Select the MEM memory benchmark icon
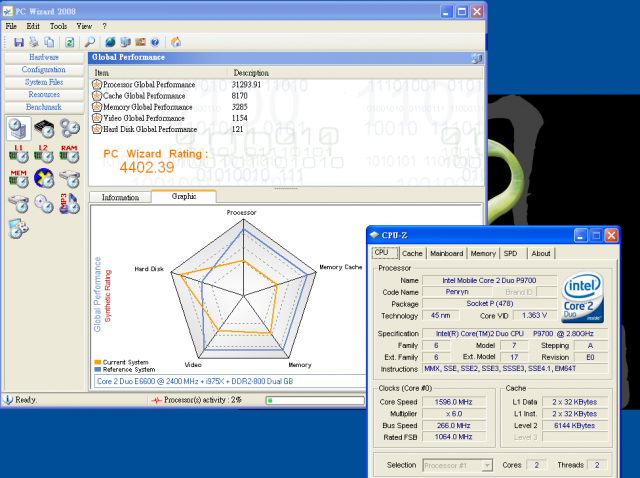The height and width of the screenshot is (478, 640). pyautogui.click(x=18, y=179)
